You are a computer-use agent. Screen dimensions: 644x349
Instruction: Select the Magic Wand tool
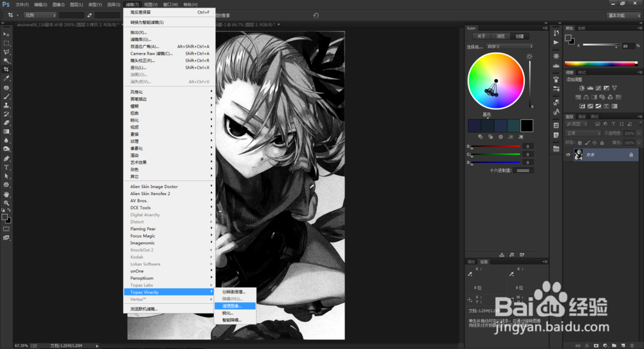(x=6, y=61)
